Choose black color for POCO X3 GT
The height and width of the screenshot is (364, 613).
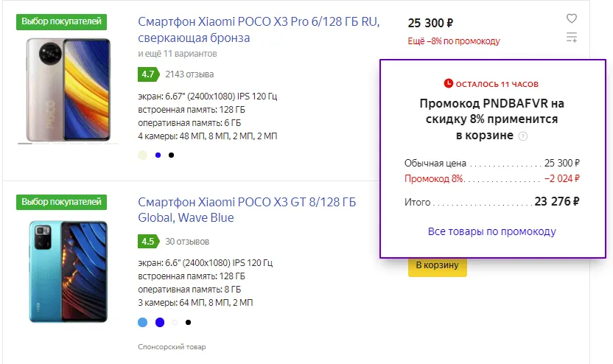pyautogui.click(x=189, y=322)
